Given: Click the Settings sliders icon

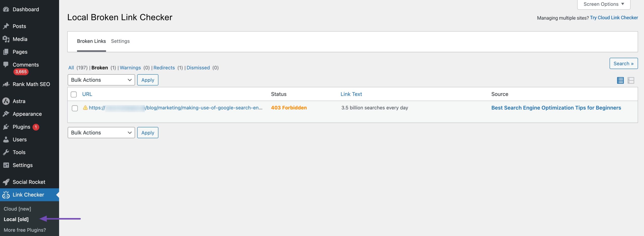Looking at the screenshot, I should point(6,165).
